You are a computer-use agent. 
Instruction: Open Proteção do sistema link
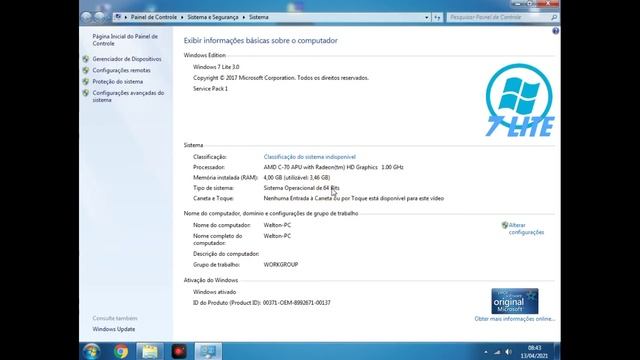pos(118,82)
